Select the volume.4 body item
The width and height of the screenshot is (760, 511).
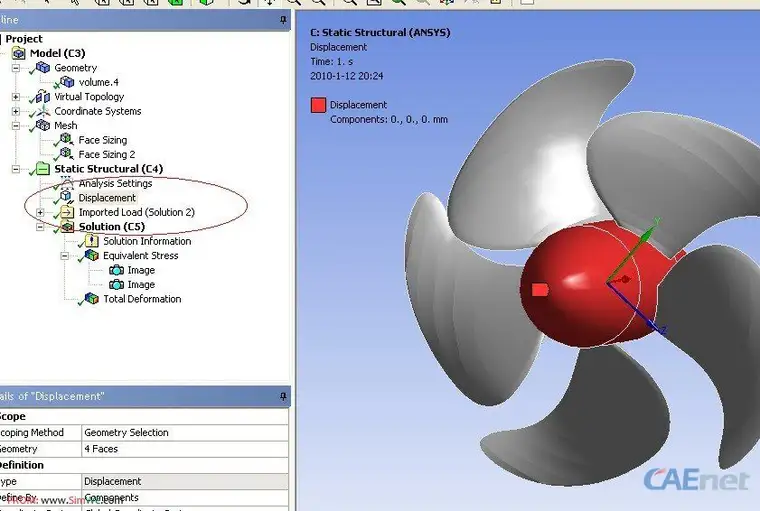(x=98, y=82)
